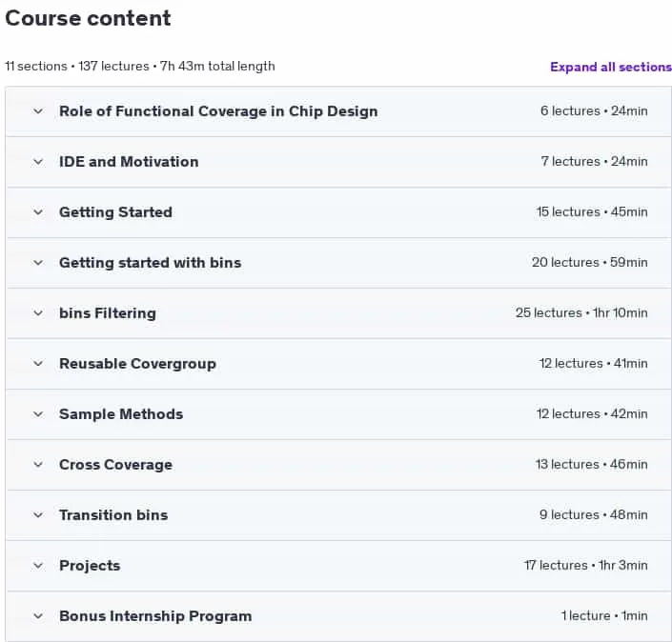The image size is (672, 642).
Task: Toggle the Getting Started section chevron
Action: tap(38, 212)
